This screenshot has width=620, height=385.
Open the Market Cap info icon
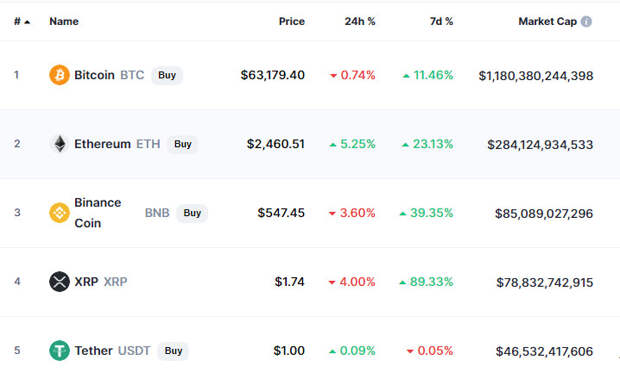[586, 21]
